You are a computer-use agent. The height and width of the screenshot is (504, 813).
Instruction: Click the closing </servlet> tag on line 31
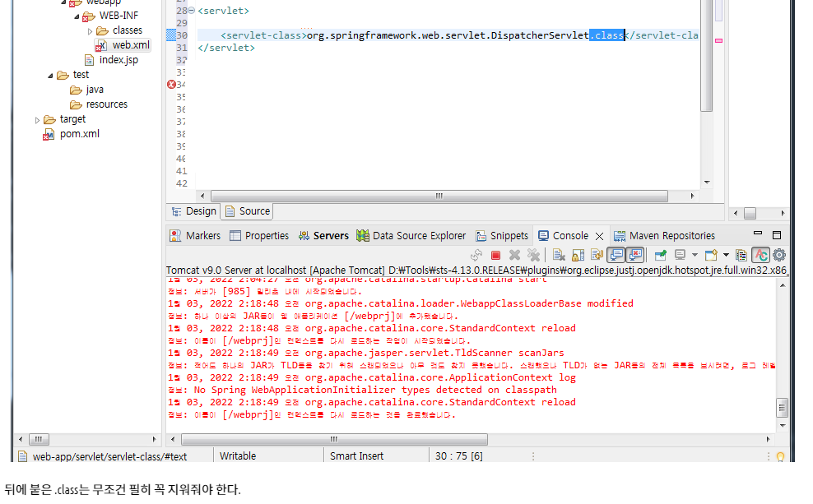tap(226, 48)
